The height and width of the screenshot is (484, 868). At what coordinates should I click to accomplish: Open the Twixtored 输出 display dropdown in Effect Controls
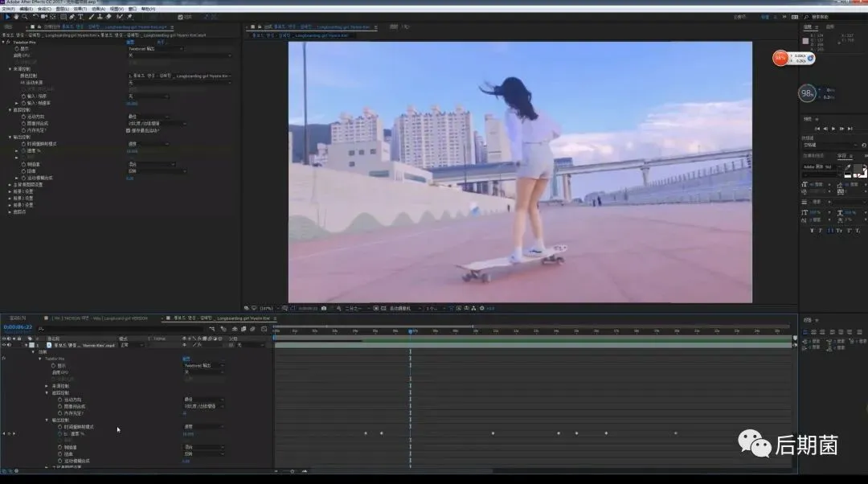click(154, 48)
